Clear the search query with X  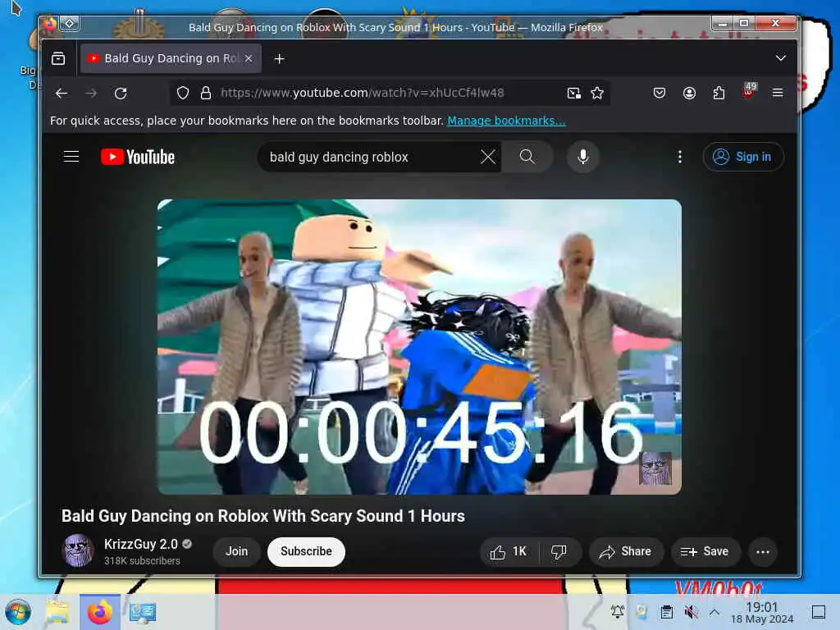pos(487,157)
